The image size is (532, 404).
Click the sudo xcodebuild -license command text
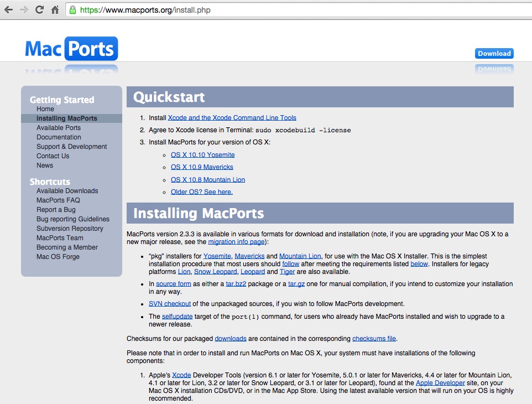303,131
